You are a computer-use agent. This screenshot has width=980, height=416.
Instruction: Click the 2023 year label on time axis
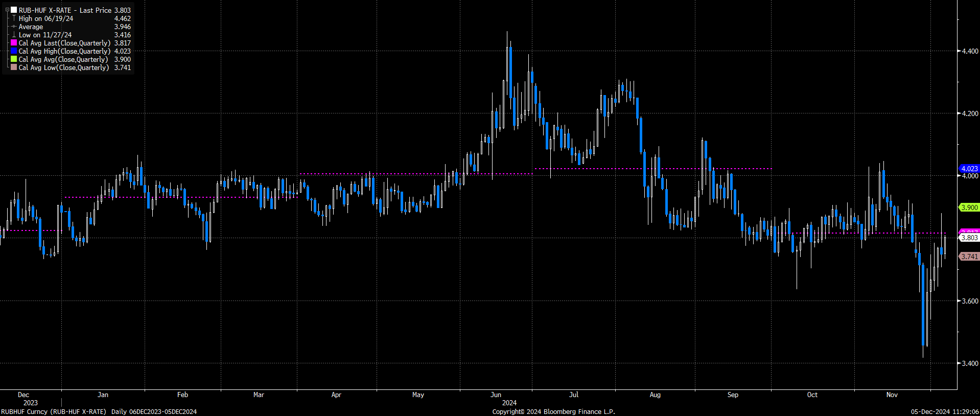(30, 403)
